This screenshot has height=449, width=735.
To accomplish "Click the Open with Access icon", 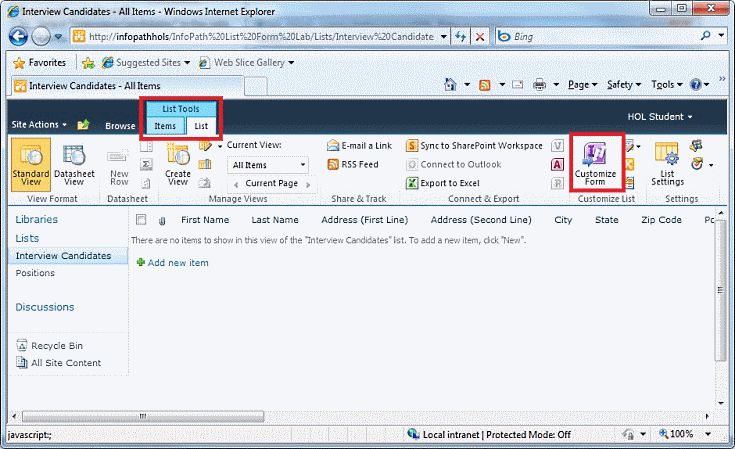I will click(557, 165).
